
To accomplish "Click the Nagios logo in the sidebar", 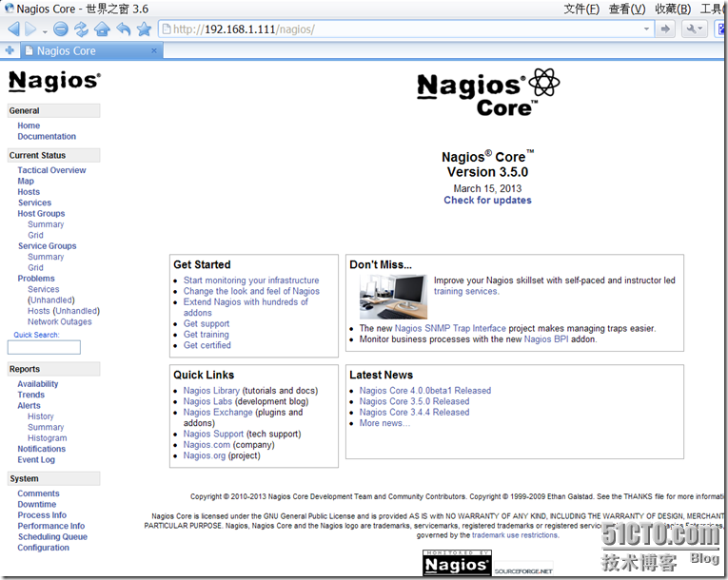I will click(x=54, y=81).
